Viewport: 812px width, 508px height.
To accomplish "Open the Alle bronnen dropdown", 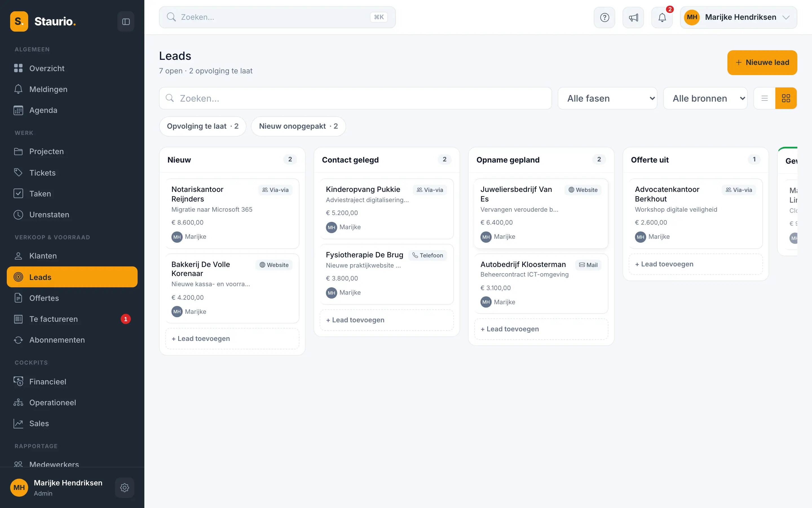I will tap(705, 98).
